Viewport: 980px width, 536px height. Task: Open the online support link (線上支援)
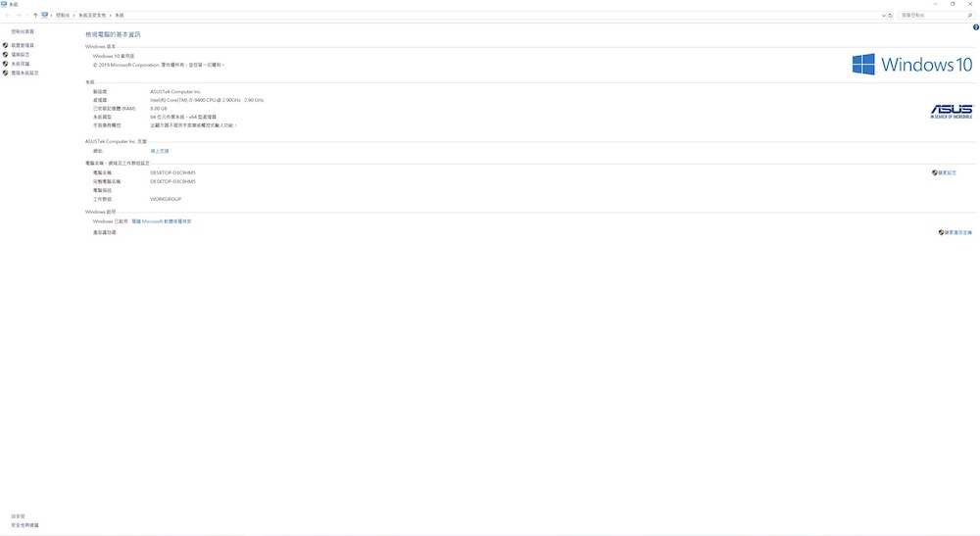coord(160,151)
